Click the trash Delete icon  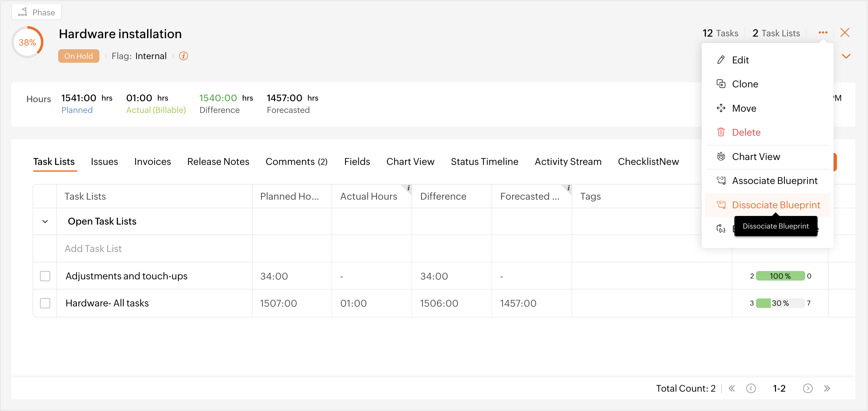point(721,132)
